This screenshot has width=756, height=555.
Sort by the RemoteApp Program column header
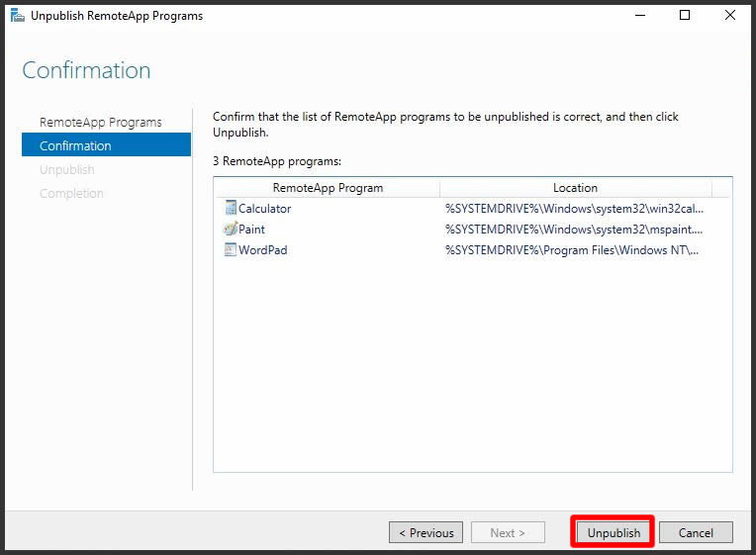point(328,188)
